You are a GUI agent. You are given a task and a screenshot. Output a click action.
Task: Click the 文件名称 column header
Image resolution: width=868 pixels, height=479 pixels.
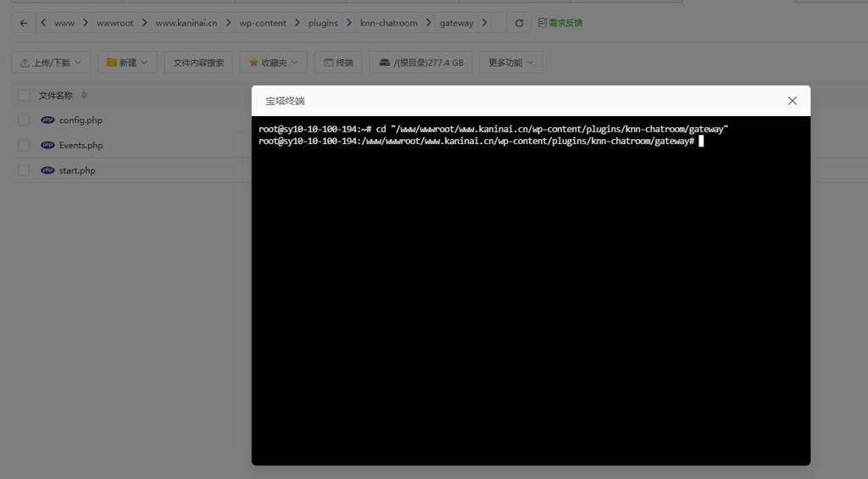point(56,95)
